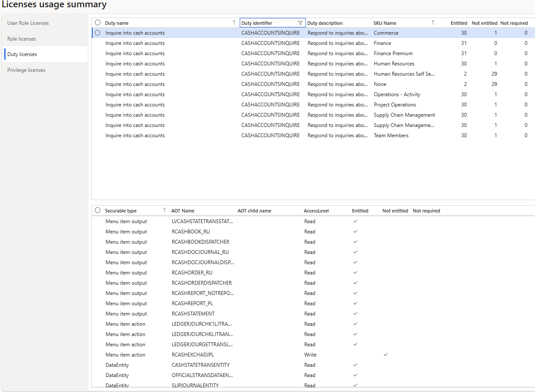Select the Commerce row radio button

(x=98, y=33)
